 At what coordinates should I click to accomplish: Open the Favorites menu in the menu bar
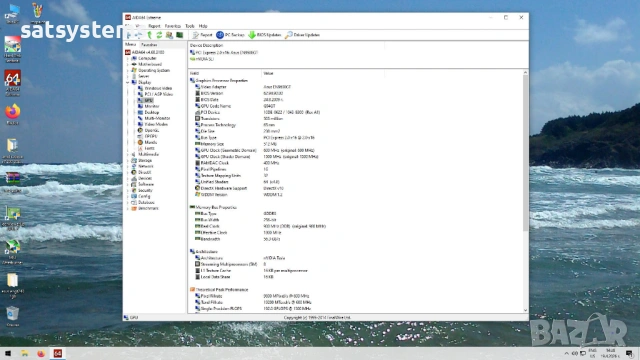click(x=173, y=26)
